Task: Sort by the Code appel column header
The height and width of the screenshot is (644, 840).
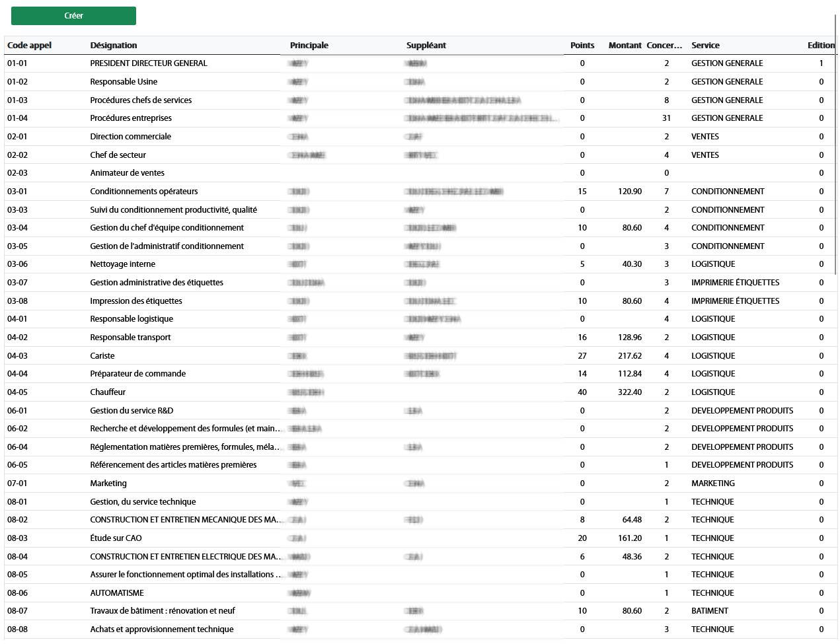Action: [x=29, y=46]
